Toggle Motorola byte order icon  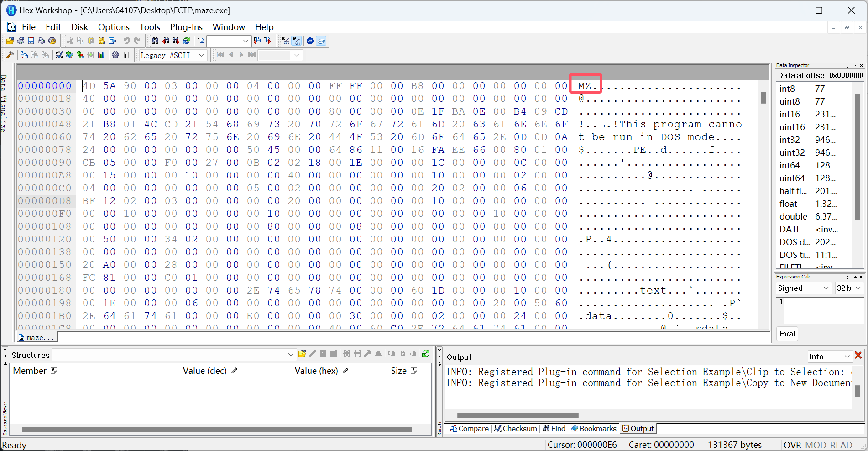click(x=310, y=41)
